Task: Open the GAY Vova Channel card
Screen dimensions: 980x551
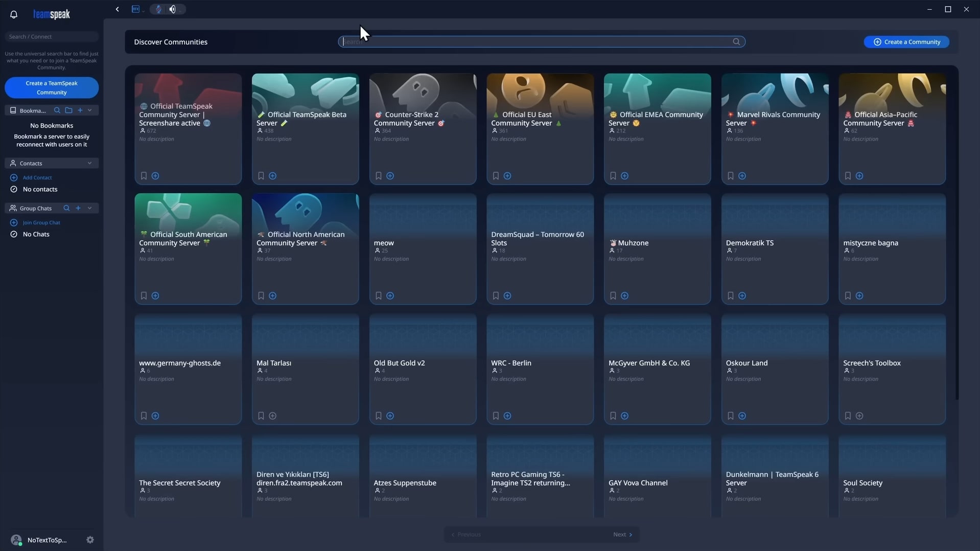Action: [x=658, y=476]
